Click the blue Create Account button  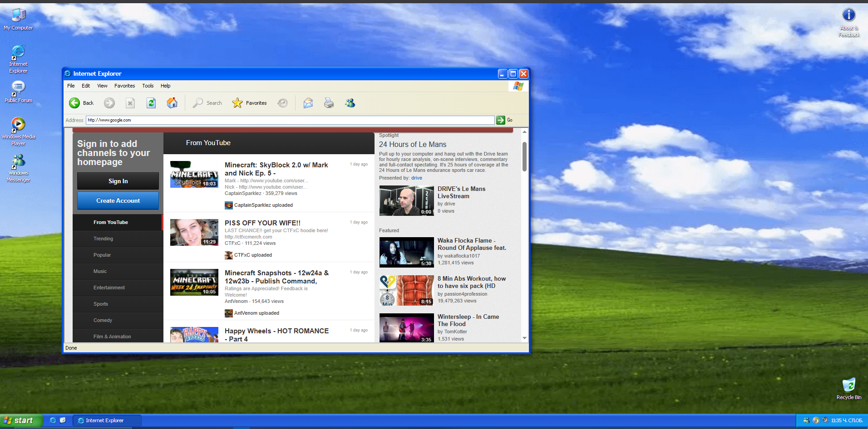coord(118,200)
